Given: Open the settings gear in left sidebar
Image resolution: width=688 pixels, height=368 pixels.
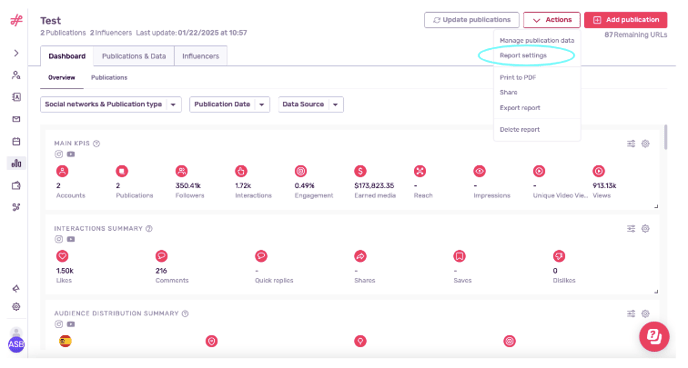Looking at the screenshot, I should [x=16, y=307].
